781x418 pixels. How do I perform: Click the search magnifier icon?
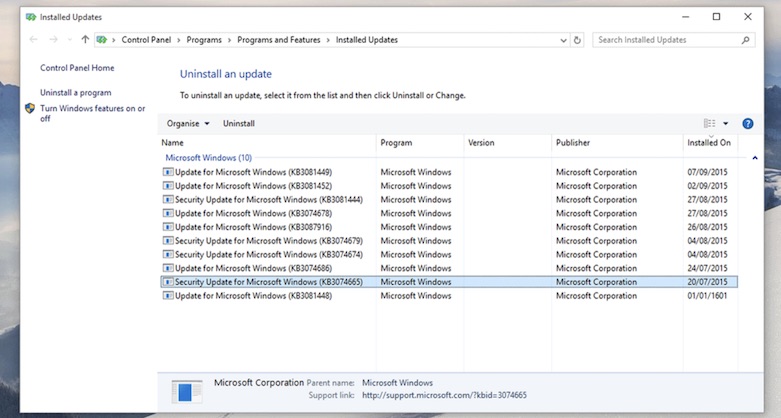pos(746,40)
